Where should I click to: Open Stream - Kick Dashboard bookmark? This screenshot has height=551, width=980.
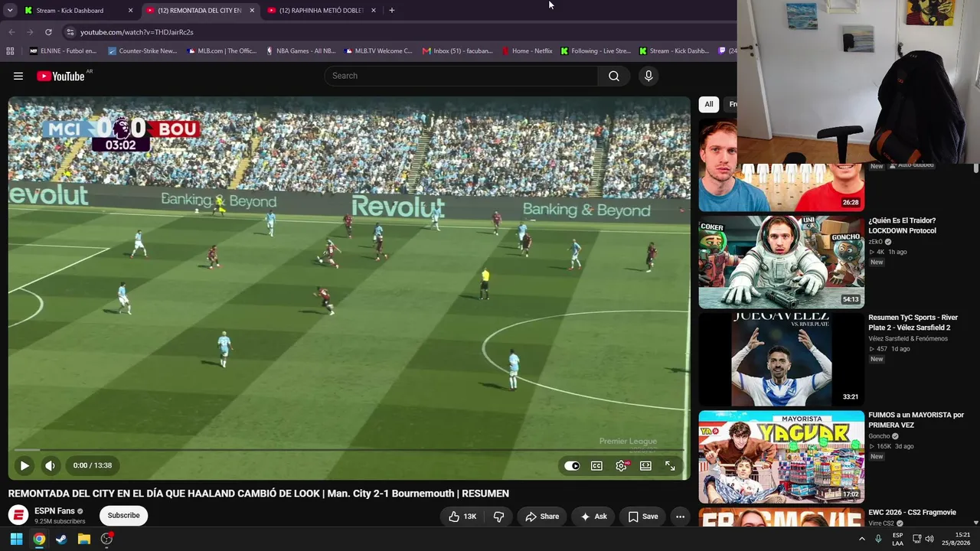tap(675, 51)
